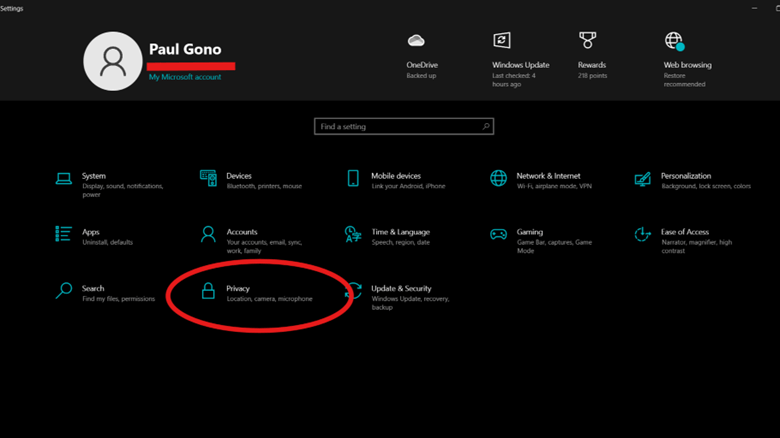Image resolution: width=780 pixels, height=438 pixels.
Task: Click the System monitor icon
Action: click(x=64, y=179)
